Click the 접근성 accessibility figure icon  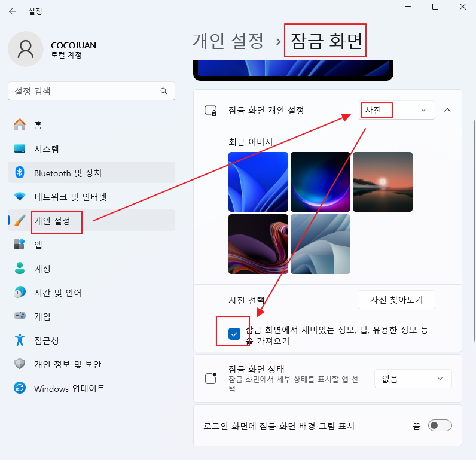click(20, 340)
